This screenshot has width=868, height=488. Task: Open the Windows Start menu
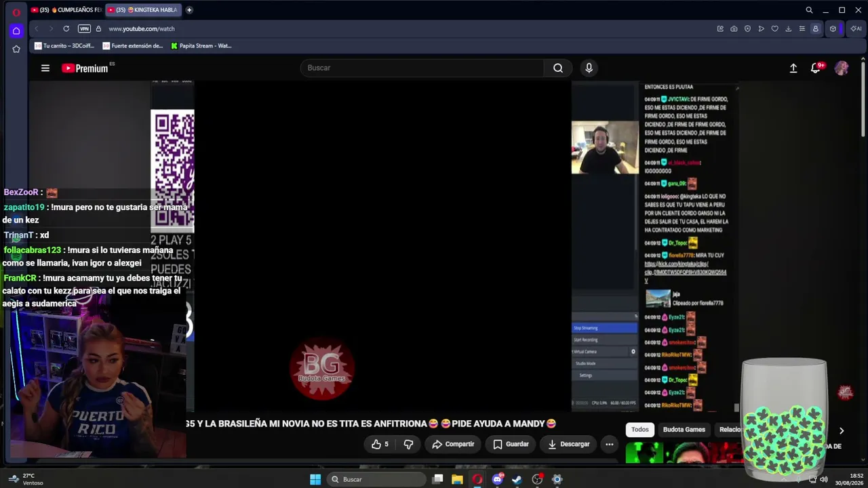315,479
